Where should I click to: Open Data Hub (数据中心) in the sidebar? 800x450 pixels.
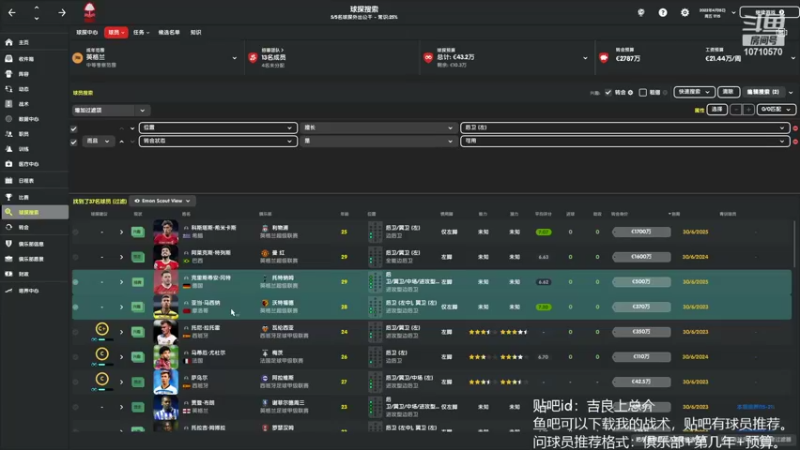pyautogui.click(x=34, y=119)
